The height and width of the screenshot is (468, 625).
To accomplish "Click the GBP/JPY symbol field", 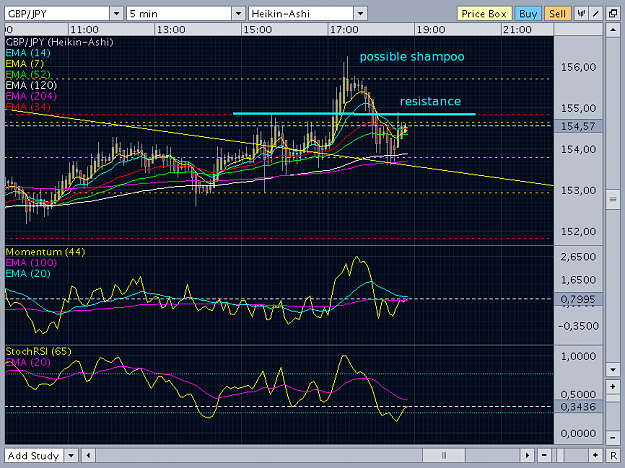I will coord(57,14).
